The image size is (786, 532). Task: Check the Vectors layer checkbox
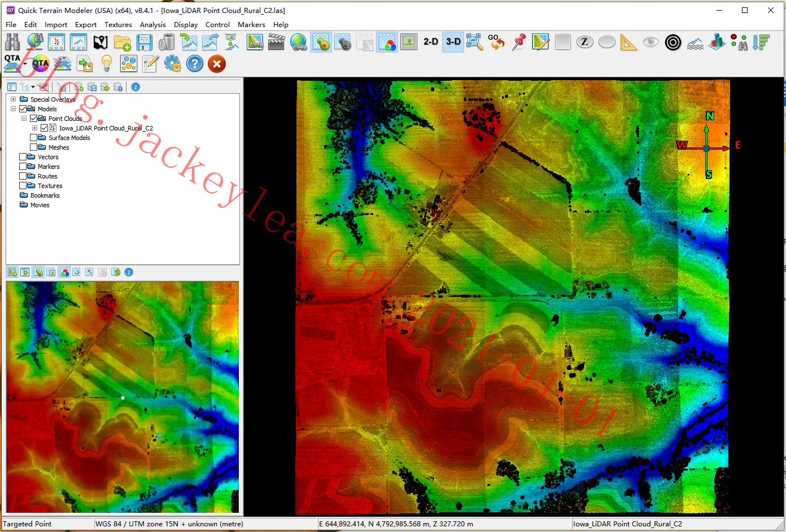coord(23,157)
